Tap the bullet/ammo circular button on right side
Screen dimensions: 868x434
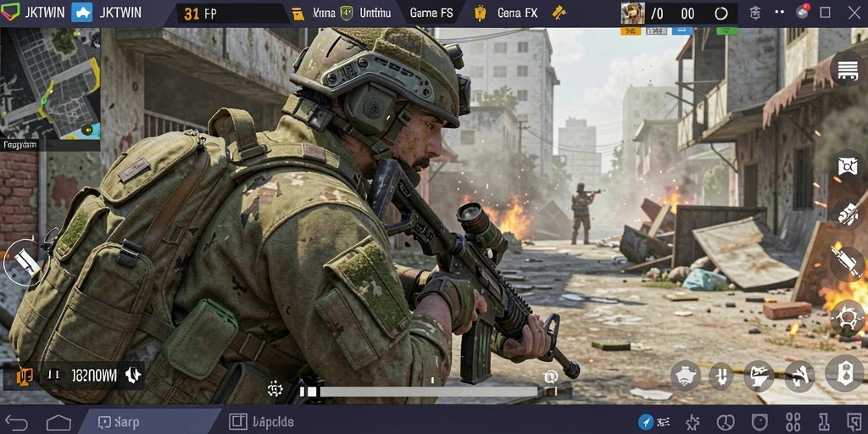click(x=849, y=214)
